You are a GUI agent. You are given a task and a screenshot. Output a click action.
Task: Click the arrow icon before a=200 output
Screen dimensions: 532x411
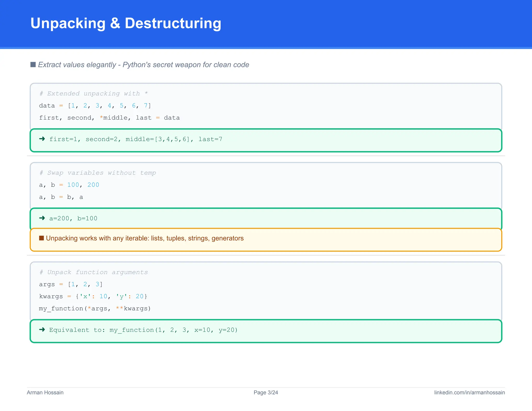click(x=42, y=218)
